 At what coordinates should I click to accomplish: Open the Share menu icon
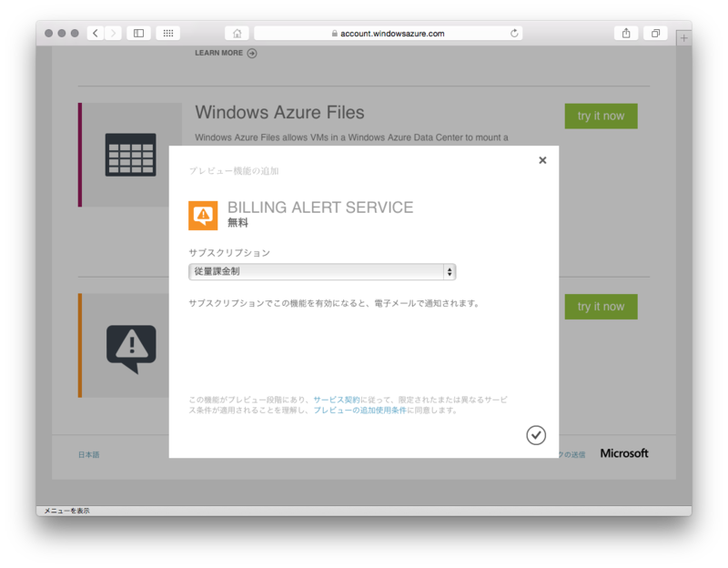tap(626, 34)
